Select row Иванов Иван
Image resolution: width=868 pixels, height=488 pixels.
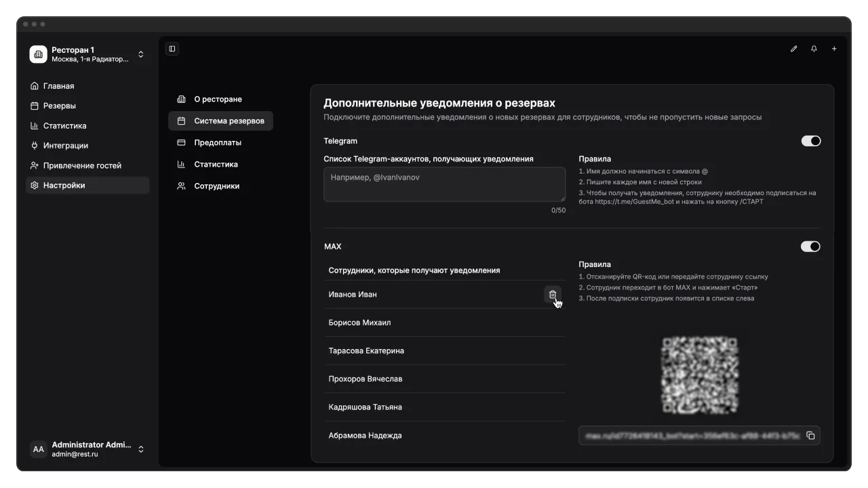[x=445, y=294]
